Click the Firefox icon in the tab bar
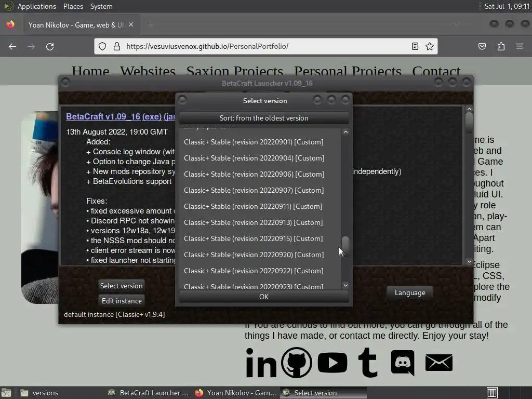 [10, 25]
